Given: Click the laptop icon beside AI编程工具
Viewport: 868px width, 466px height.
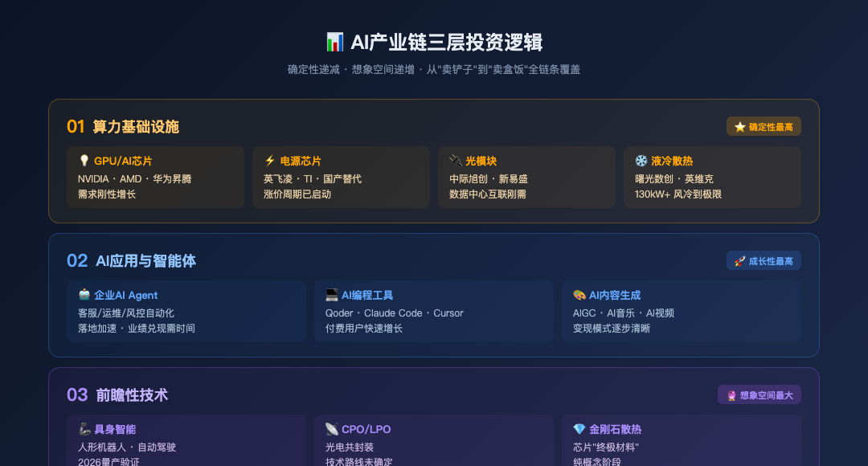Looking at the screenshot, I should pos(332,294).
